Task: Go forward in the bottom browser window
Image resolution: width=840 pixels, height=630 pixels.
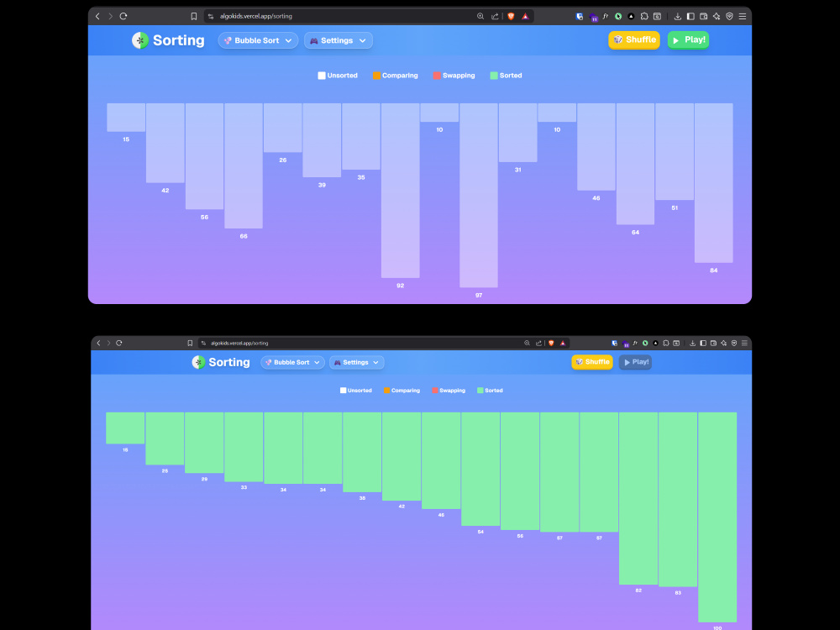Action: [108, 343]
